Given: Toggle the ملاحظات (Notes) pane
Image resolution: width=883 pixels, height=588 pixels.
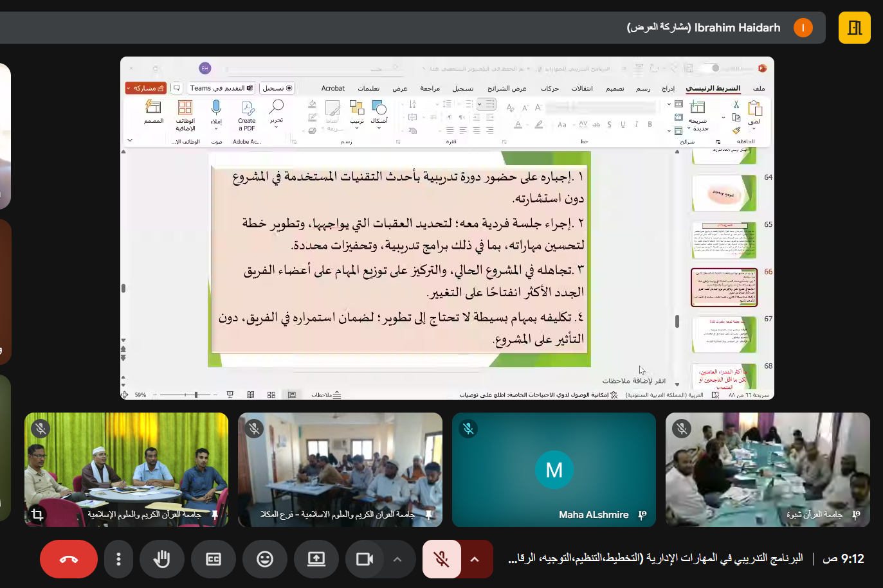Looking at the screenshot, I should click(x=327, y=395).
